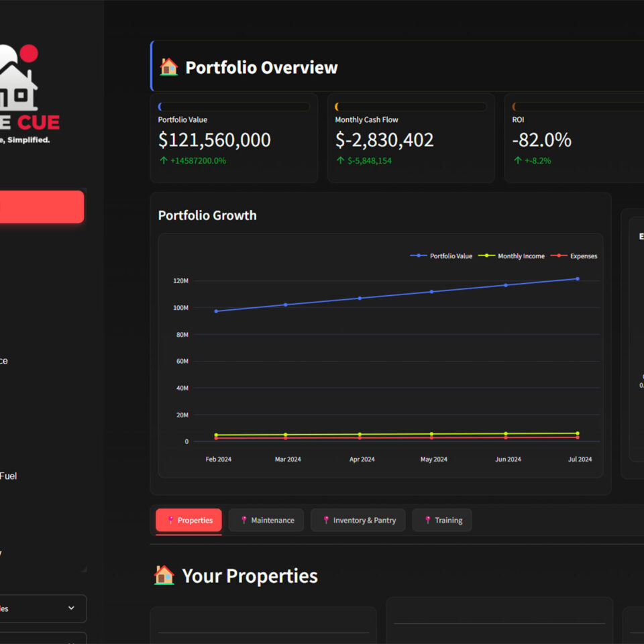644x644 pixels.
Task: Click the house icon beside Portfolio Overview
Action: click(x=168, y=67)
